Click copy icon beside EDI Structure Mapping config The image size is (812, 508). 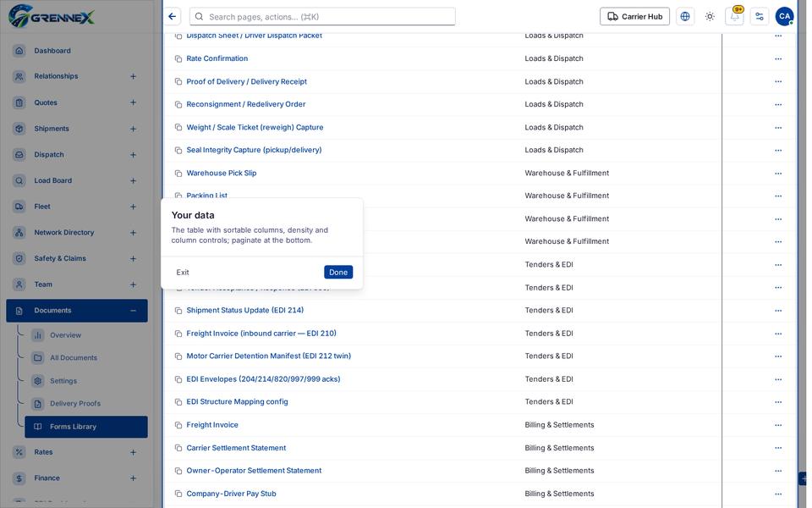click(178, 402)
